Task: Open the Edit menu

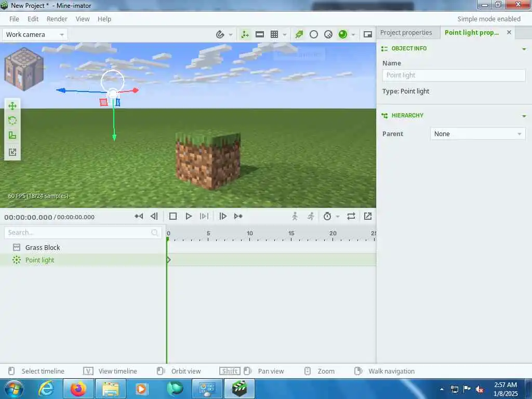Action: (33, 19)
